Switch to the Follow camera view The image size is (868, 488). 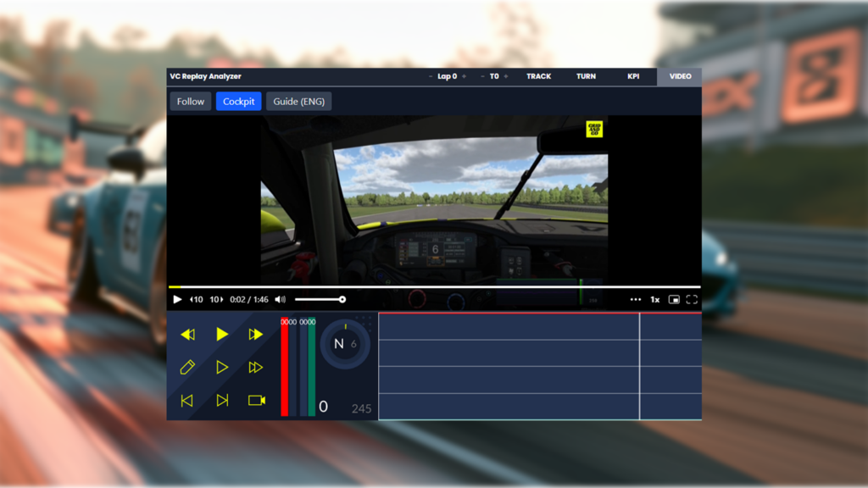pyautogui.click(x=191, y=102)
